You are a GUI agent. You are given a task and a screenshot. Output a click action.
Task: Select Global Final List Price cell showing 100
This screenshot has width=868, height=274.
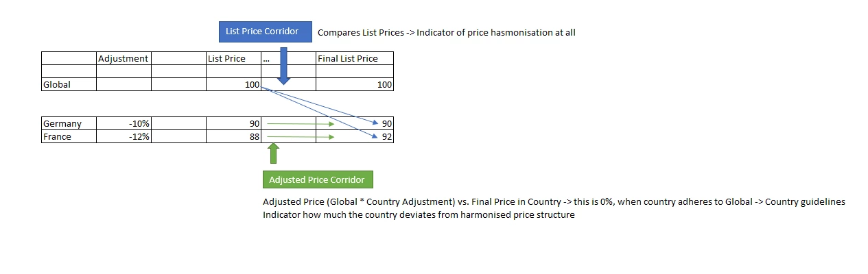pos(354,84)
